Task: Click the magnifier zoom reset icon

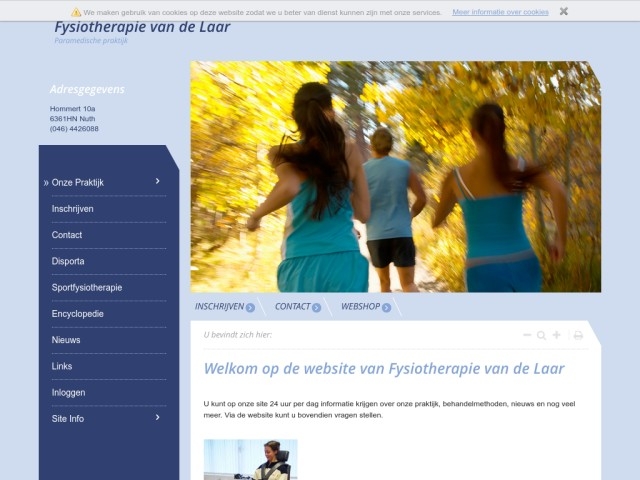Action: [541, 335]
